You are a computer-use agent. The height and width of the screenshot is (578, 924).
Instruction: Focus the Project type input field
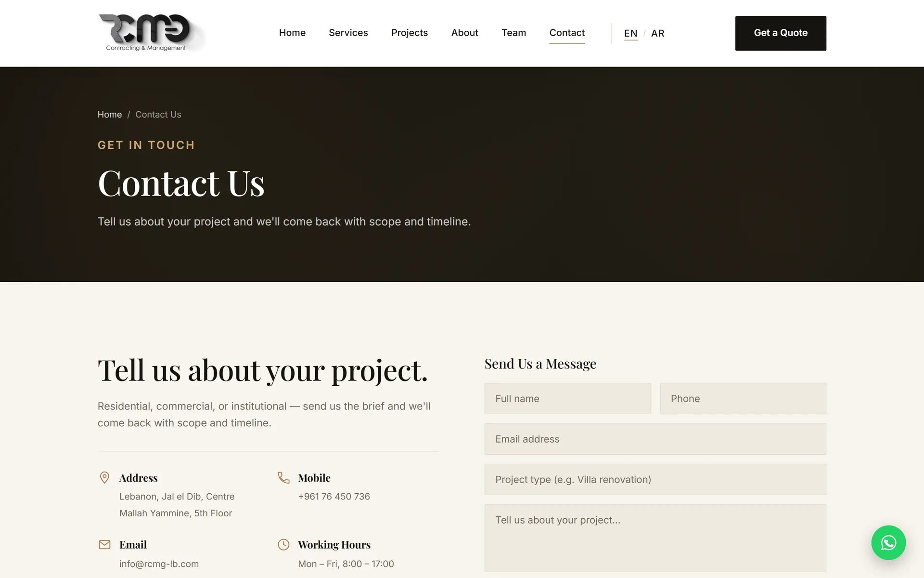tap(655, 479)
